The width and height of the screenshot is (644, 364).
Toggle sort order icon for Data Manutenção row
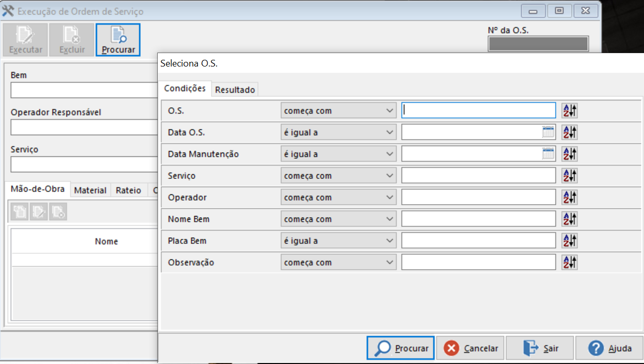click(570, 154)
